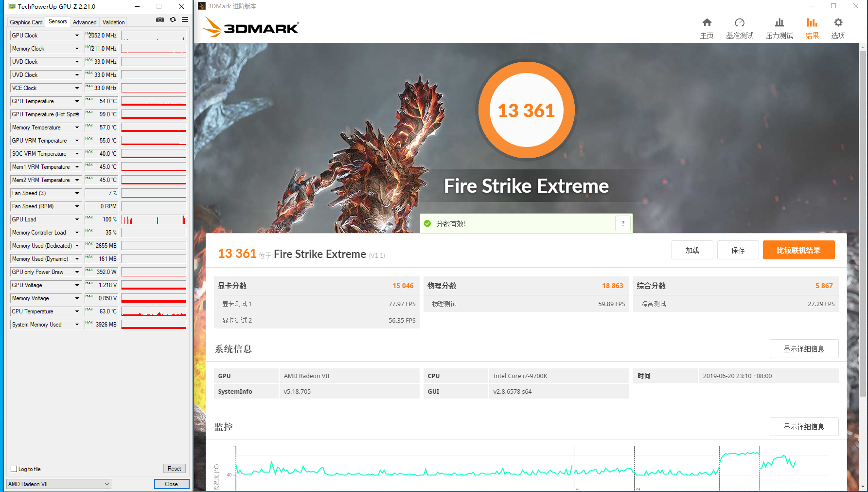This screenshot has height=492, width=868.
Task: Minimize the GPU-Z window
Action: coord(137,6)
